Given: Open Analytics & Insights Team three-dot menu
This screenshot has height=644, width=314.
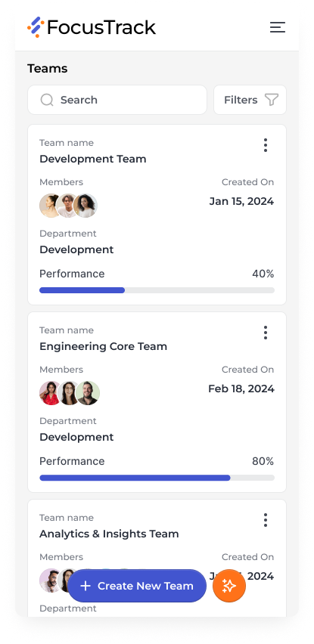Looking at the screenshot, I should point(266,520).
